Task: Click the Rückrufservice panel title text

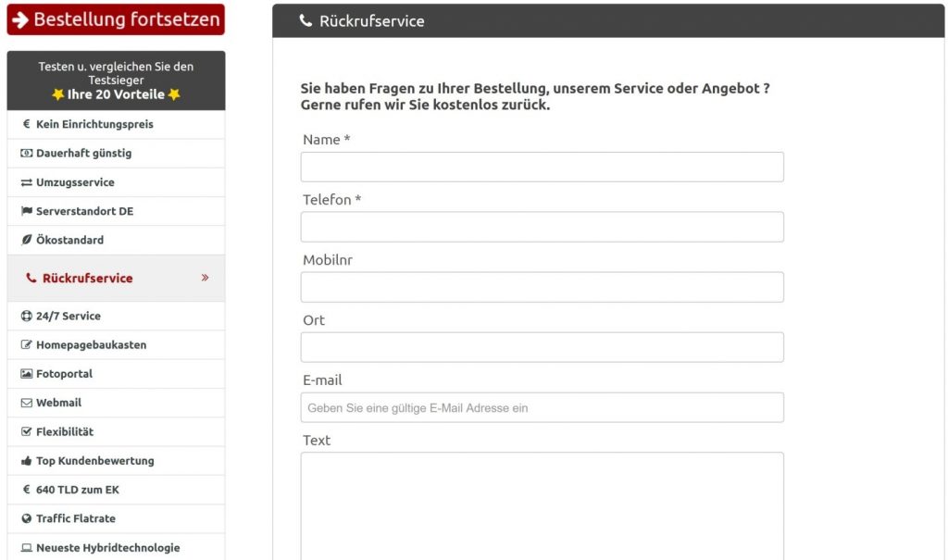Action: click(x=372, y=21)
